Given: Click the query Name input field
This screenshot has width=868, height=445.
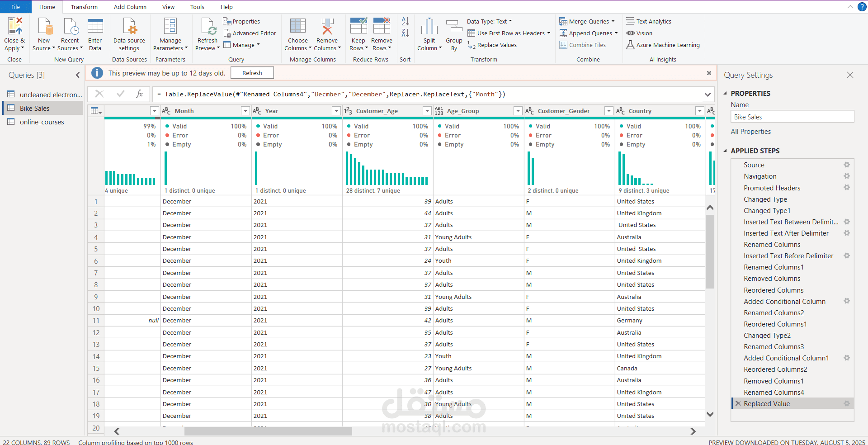Looking at the screenshot, I should pyautogui.click(x=792, y=117).
